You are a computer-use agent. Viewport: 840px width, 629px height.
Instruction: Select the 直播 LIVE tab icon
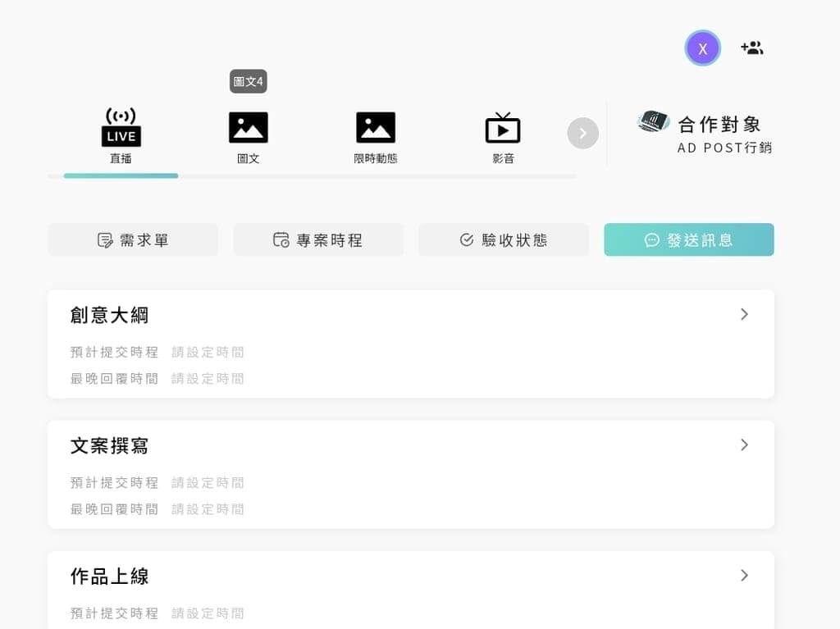pos(121,127)
